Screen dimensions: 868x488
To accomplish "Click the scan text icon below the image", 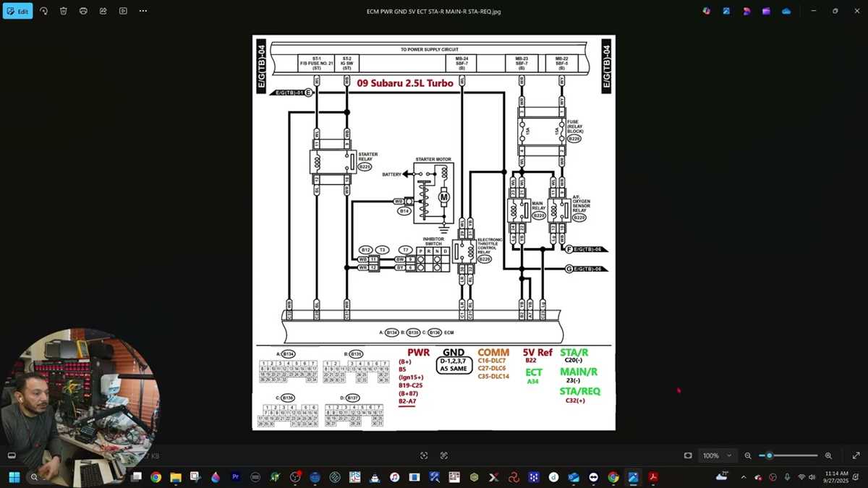I will coord(444,455).
